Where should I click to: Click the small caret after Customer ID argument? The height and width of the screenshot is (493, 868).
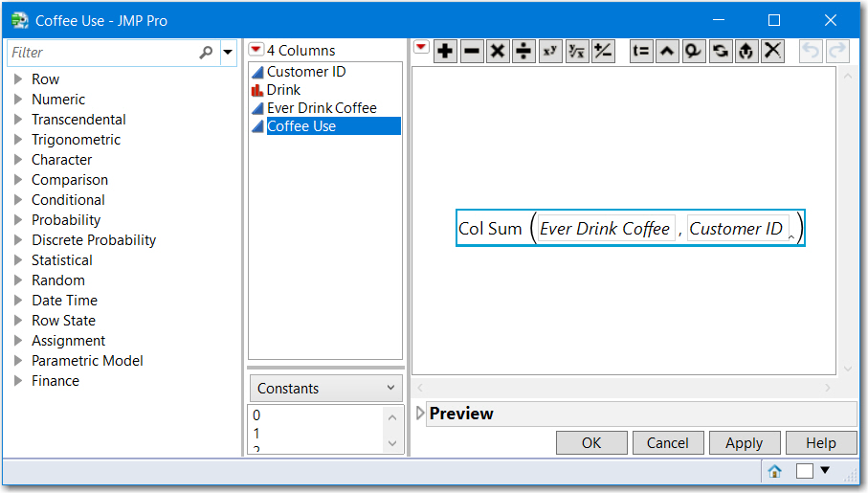pyautogui.click(x=791, y=236)
